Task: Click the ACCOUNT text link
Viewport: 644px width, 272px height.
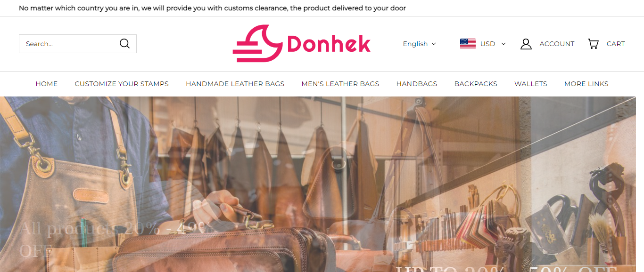Action: tap(557, 44)
